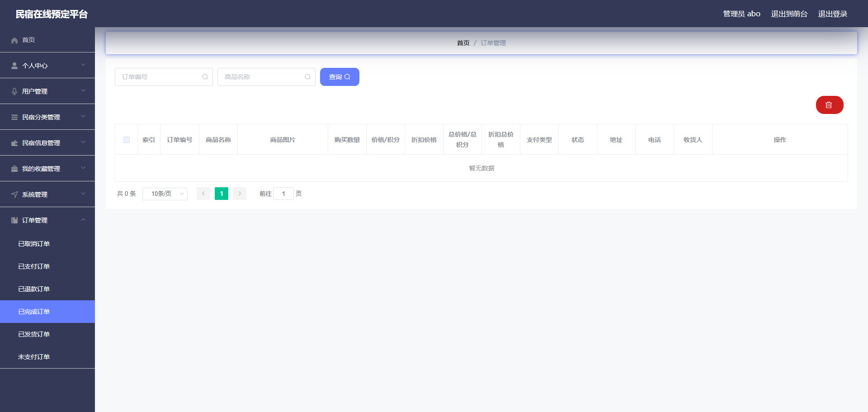
Task: Click 管理员 abo in header
Action: point(742,14)
